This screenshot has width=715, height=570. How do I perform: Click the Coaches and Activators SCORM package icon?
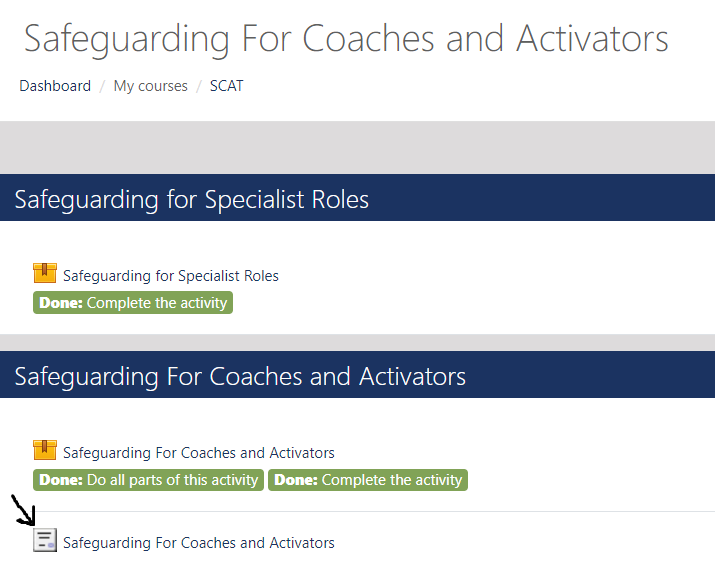click(x=45, y=450)
